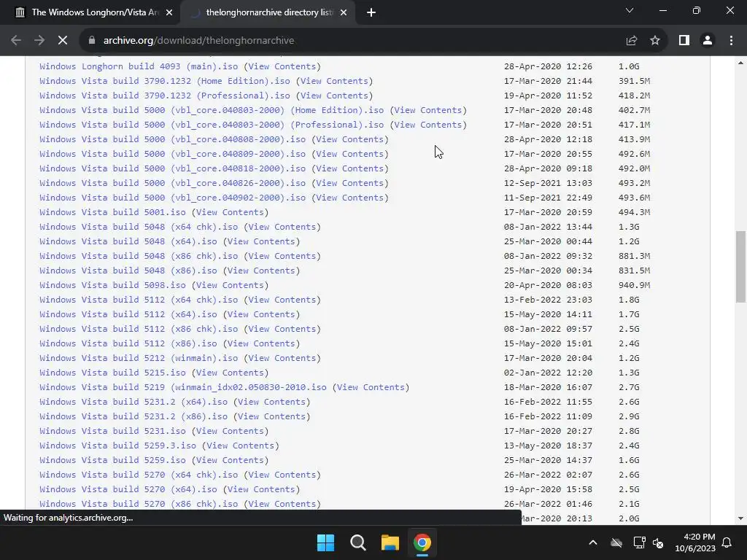Launch File Explorer from taskbar
This screenshot has height=560, width=747.
(x=390, y=542)
